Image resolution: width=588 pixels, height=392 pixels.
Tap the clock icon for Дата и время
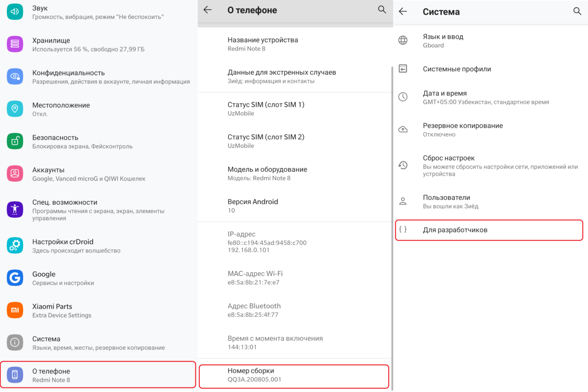coord(403,97)
